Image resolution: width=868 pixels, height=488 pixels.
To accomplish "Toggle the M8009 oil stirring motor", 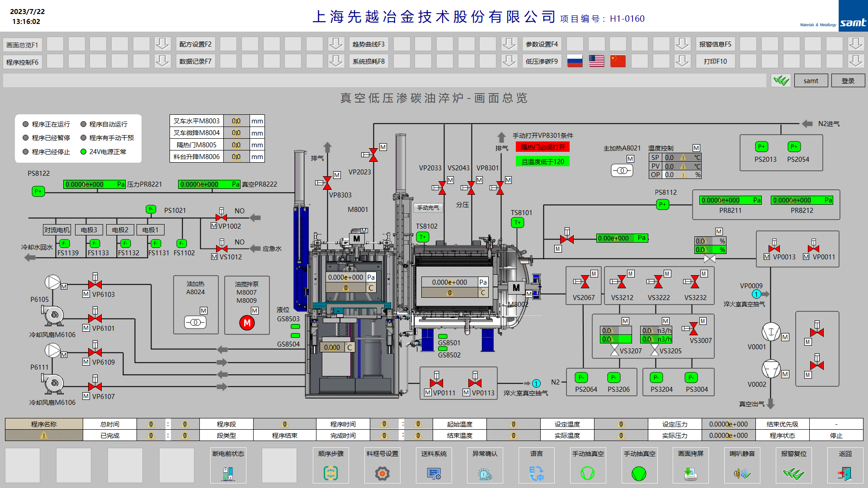I will [x=247, y=323].
